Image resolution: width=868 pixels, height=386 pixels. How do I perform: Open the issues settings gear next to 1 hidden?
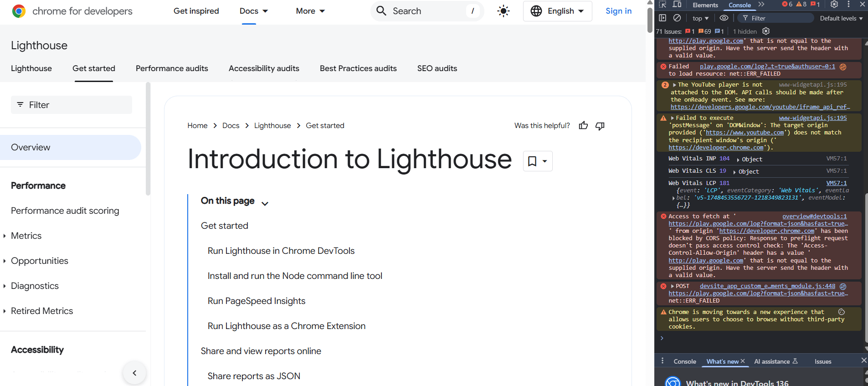(x=766, y=31)
